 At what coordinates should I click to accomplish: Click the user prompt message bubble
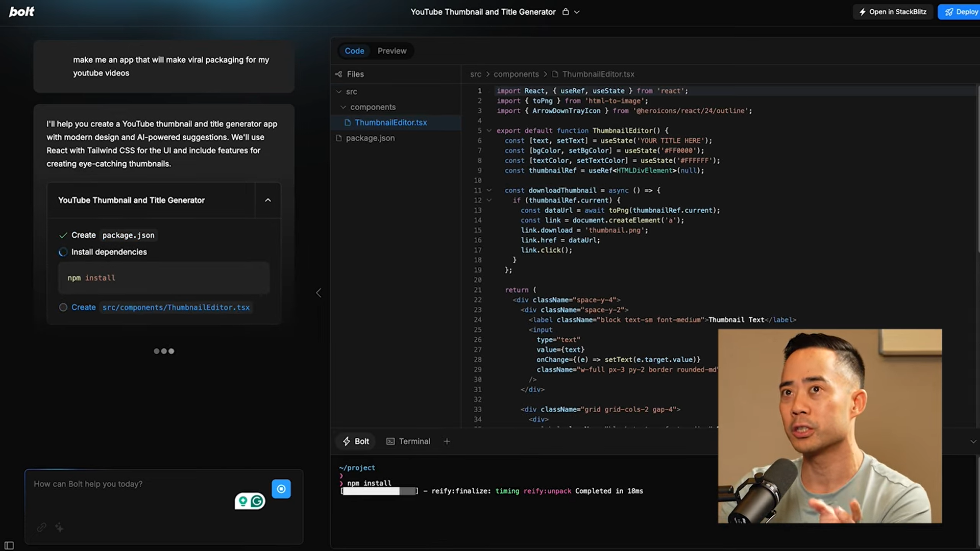164,66
